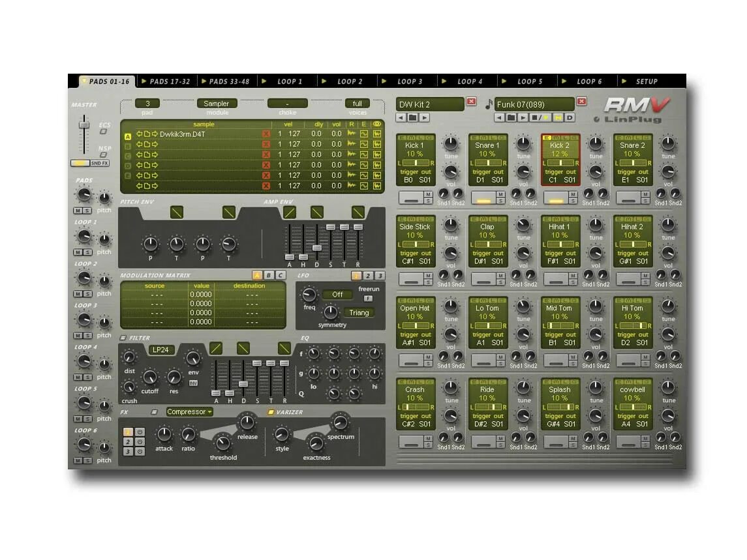
Task: Toggle power for FX slot 1
Action: coord(140,432)
